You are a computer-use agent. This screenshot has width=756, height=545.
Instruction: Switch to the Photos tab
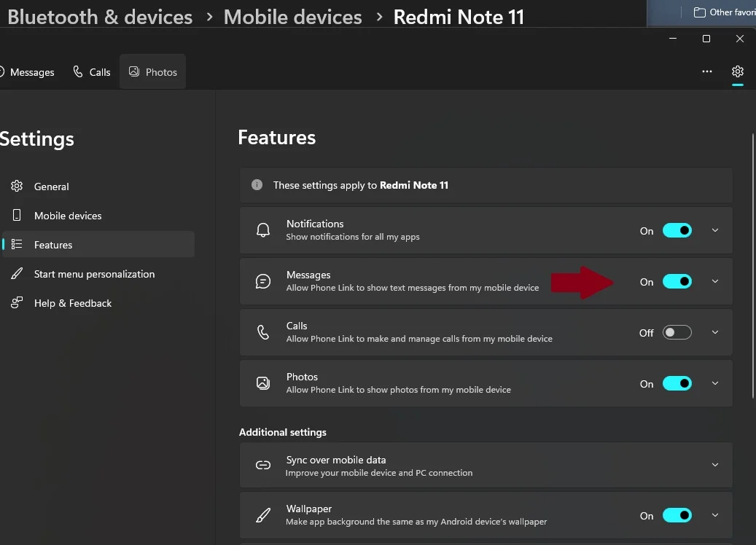click(153, 72)
